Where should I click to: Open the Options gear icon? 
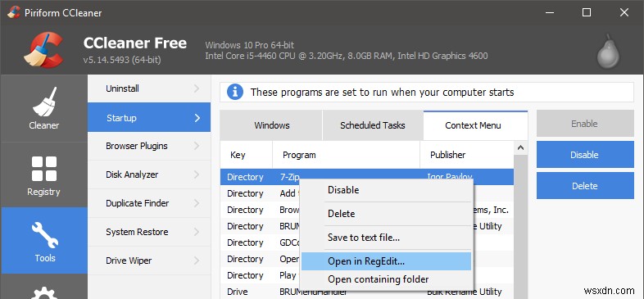pos(44,292)
